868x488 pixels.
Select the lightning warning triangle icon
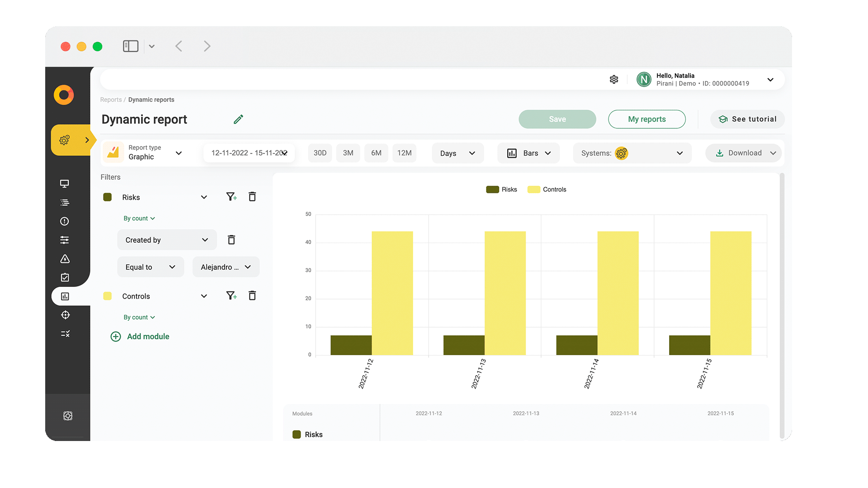(65, 259)
